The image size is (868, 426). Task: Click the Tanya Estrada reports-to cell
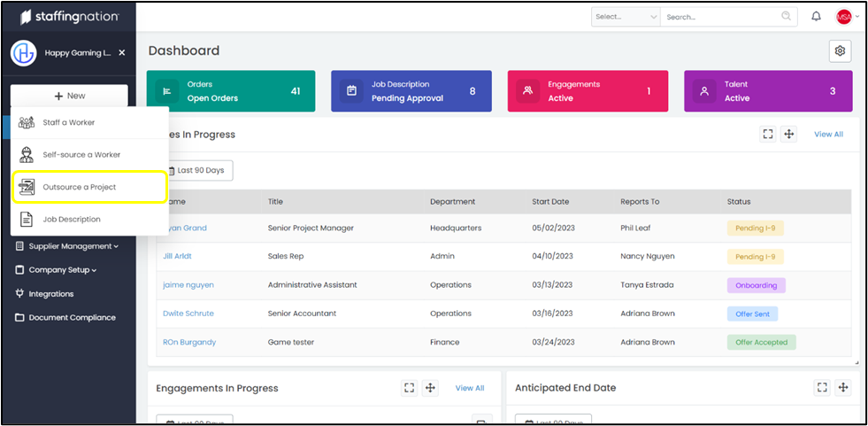[647, 285]
